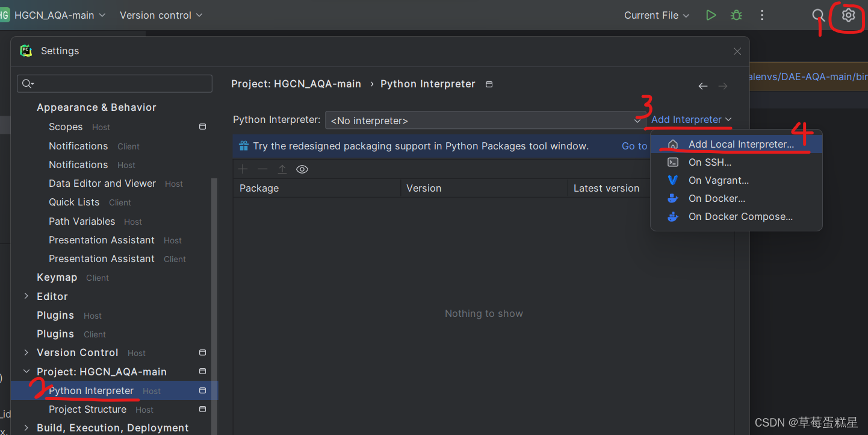Open the More Actions three-dot menu
This screenshot has width=868, height=435.
click(x=762, y=15)
